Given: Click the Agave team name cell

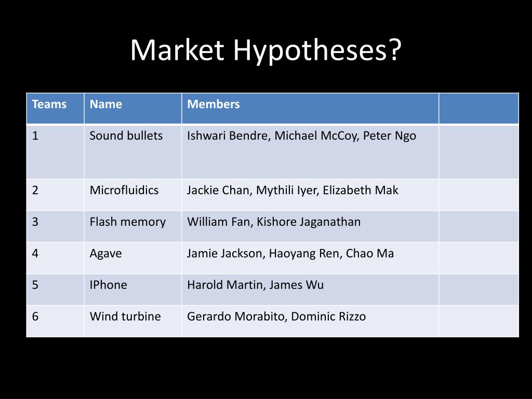Looking at the screenshot, I should pos(133,258).
